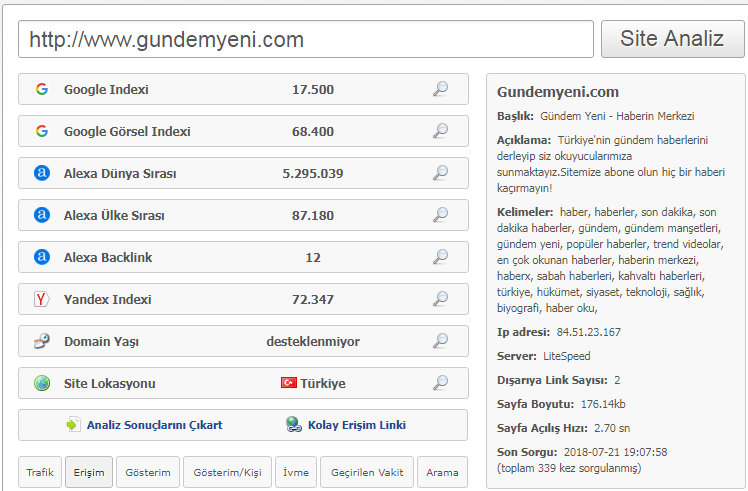This screenshot has width=748, height=491.
Task: Click the value 68.400
Action: (x=313, y=131)
